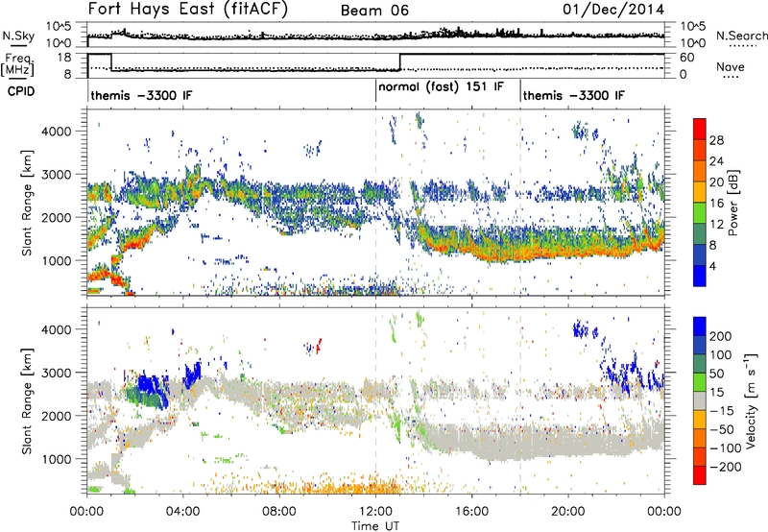The image size is (768, 532).
Task: Click the '28' tick on Power colorbar
Action: click(716, 140)
